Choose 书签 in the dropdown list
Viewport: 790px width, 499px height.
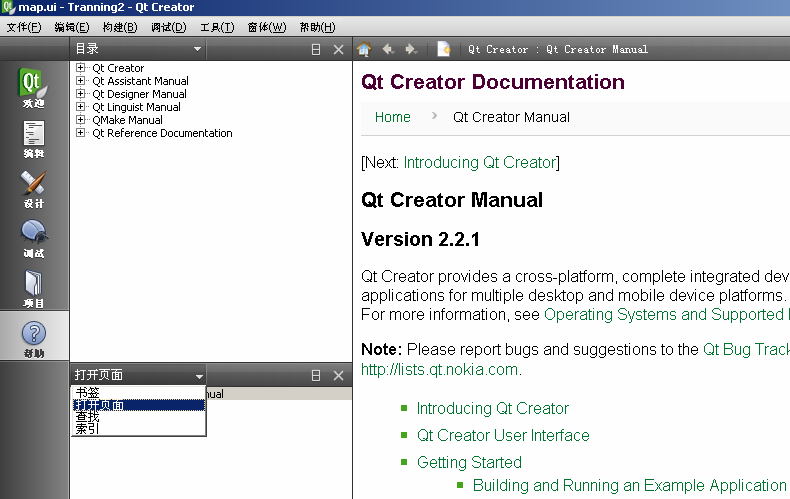coord(139,393)
